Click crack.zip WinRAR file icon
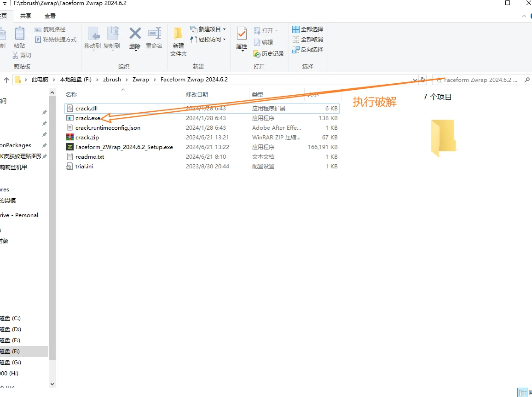532x397 pixels. pos(70,137)
